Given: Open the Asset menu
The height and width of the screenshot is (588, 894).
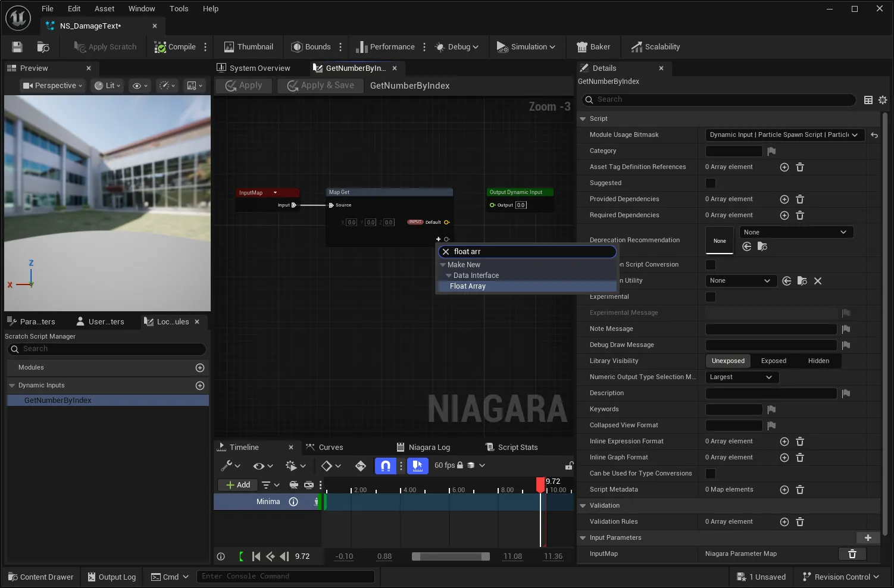Looking at the screenshot, I should pyautogui.click(x=104, y=9).
